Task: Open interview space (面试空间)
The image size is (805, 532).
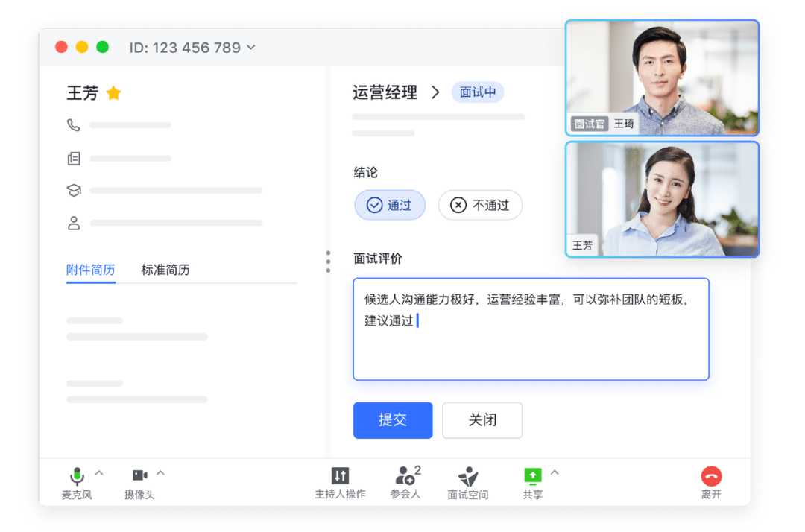Action: 467,483
